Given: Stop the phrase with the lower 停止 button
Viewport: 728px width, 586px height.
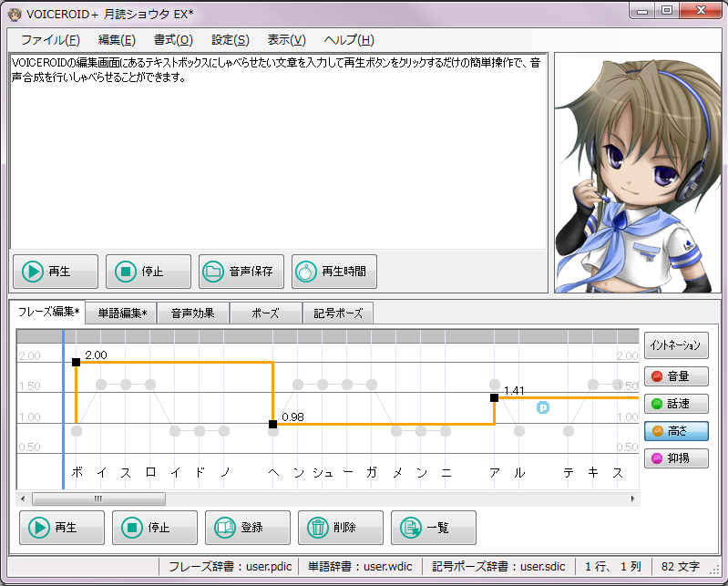Looking at the screenshot, I should tap(155, 528).
